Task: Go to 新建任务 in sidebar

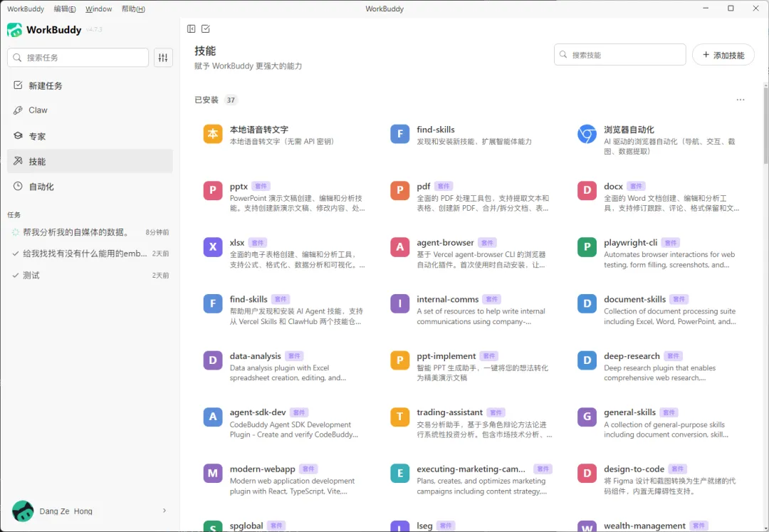Action: tap(90, 85)
